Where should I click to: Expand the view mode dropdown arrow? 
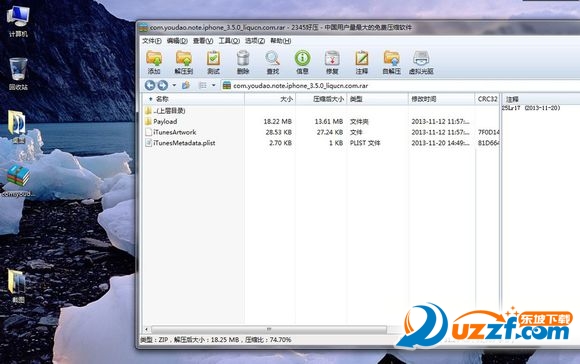pos(213,85)
